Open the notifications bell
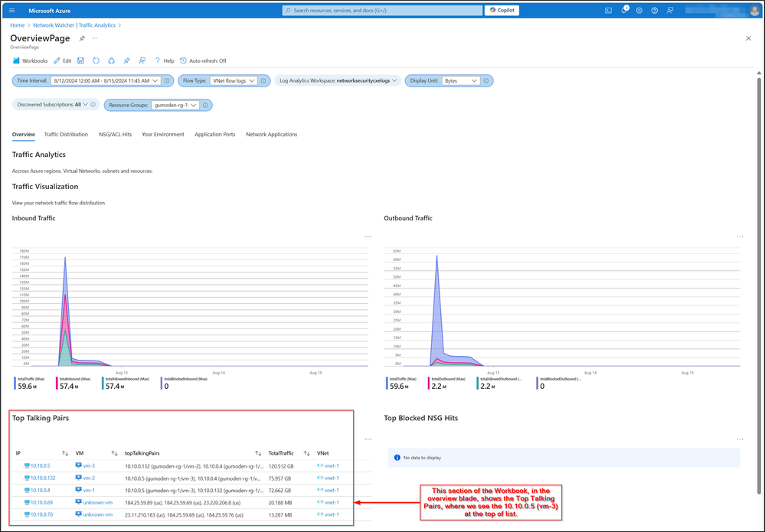Viewport: 765px width, 532px height. click(x=624, y=10)
